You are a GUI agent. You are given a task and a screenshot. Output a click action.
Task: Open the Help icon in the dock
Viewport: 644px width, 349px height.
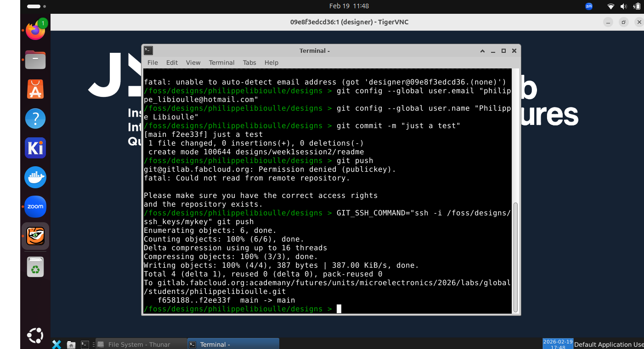[x=35, y=118]
